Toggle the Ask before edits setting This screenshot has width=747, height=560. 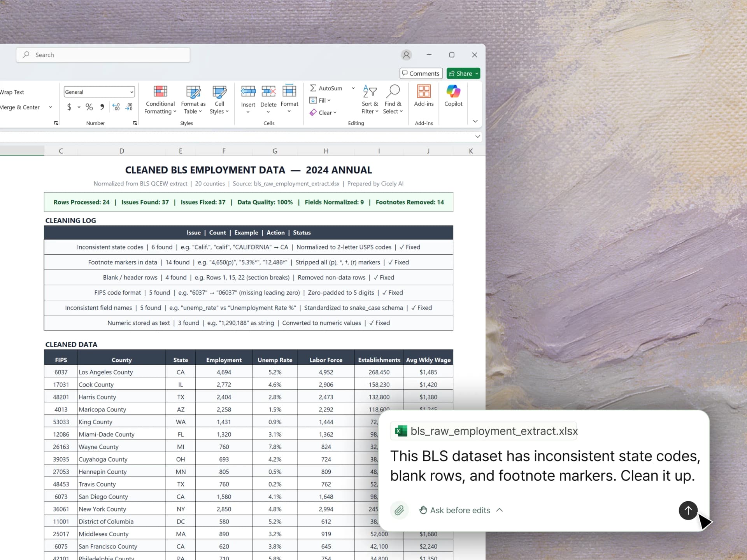click(460, 510)
